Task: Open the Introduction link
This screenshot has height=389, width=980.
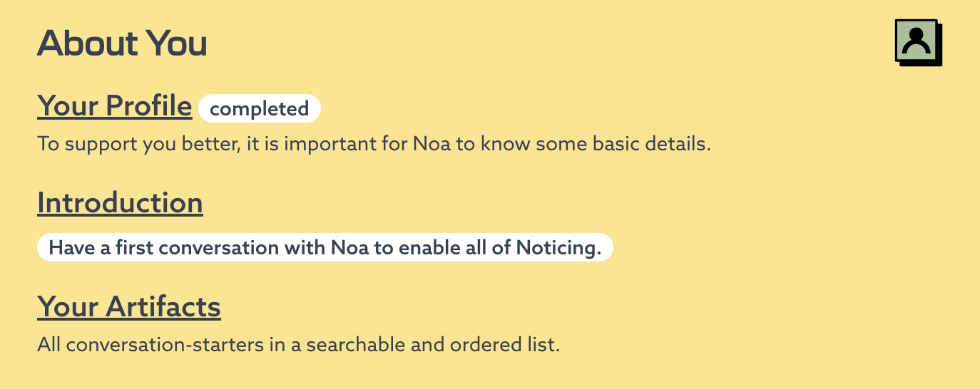Action: tap(120, 203)
